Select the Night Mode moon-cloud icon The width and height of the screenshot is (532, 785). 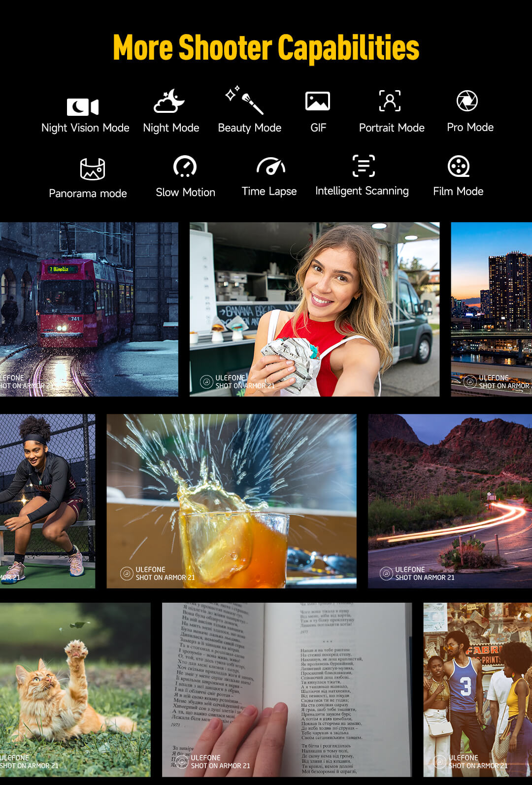[169, 101]
